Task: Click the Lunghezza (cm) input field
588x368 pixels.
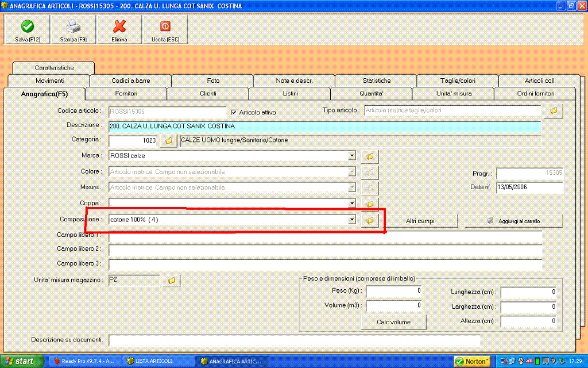Action: pyautogui.click(x=528, y=293)
